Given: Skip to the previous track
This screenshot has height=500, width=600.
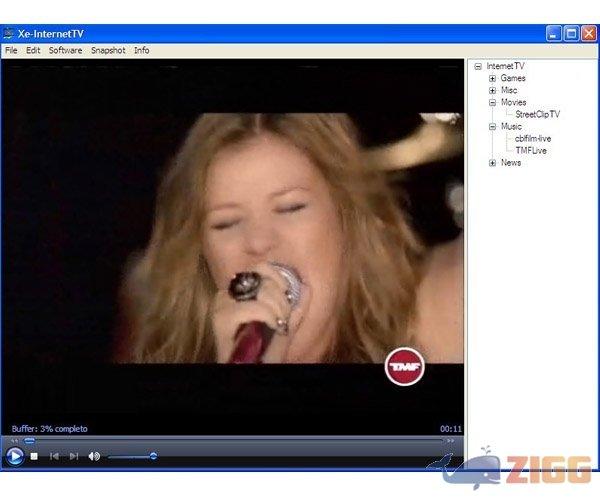Looking at the screenshot, I should pyautogui.click(x=54, y=456).
